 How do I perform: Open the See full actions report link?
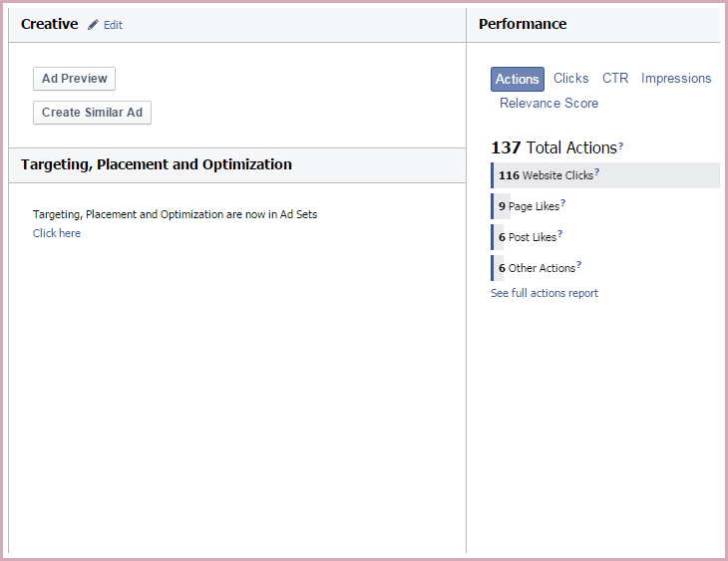[545, 293]
